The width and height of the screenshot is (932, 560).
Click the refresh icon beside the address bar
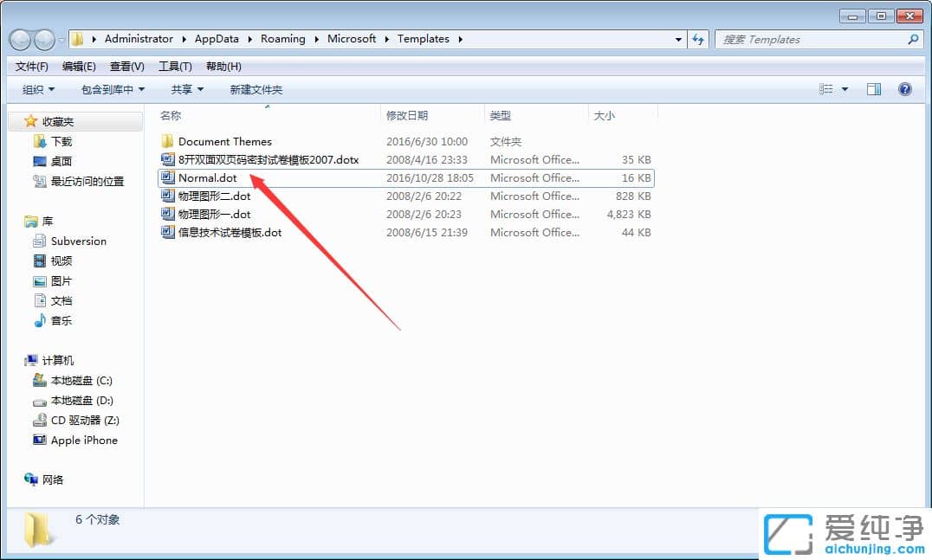(698, 39)
